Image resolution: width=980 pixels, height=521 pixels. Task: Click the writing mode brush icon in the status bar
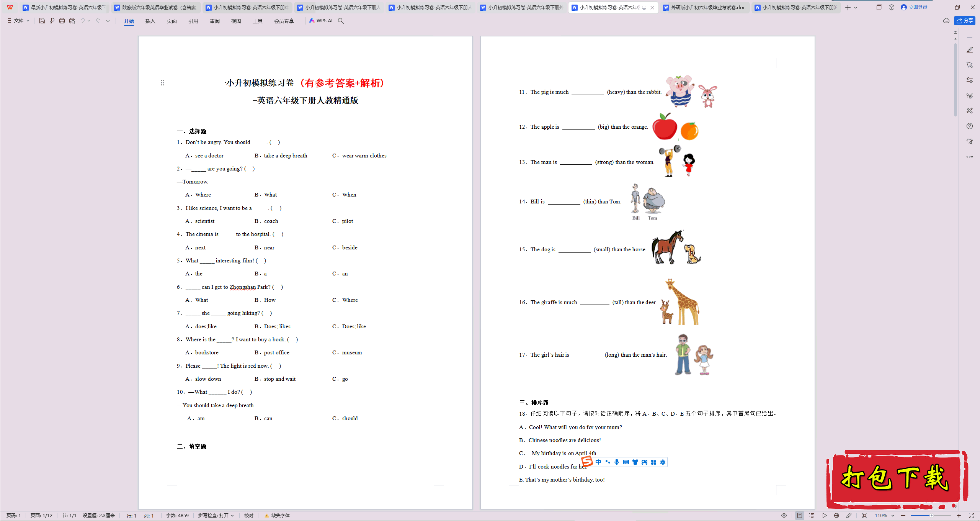(849, 516)
